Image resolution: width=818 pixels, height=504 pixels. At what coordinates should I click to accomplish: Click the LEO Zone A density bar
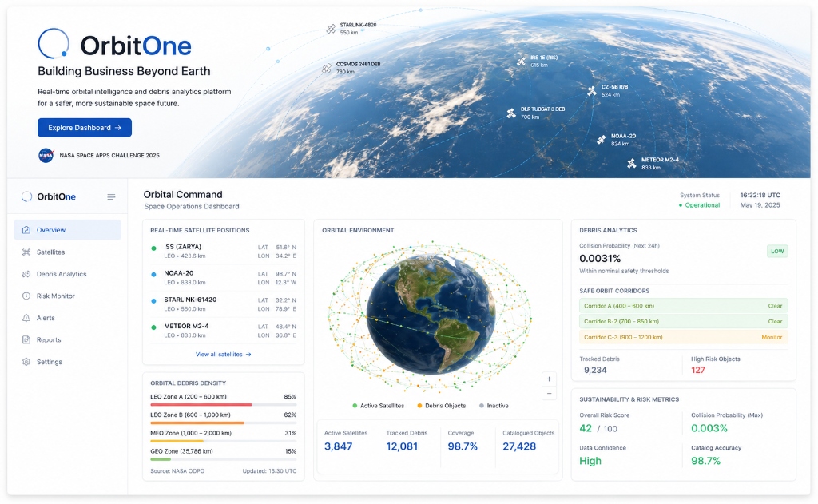coord(224,404)
